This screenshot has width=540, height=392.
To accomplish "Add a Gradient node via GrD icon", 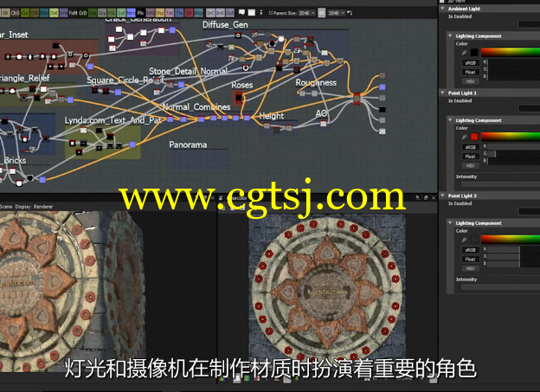I will click(x=83, y=13).
